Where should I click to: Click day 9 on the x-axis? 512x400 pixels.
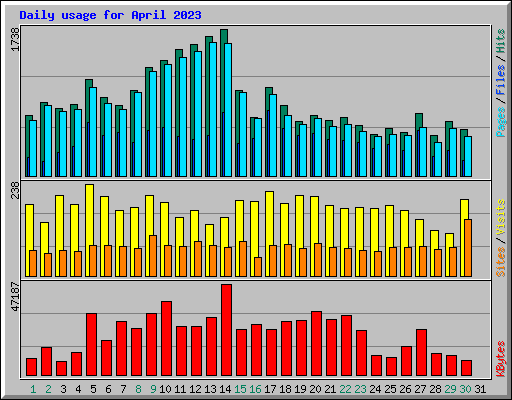(x=153, y=389)
